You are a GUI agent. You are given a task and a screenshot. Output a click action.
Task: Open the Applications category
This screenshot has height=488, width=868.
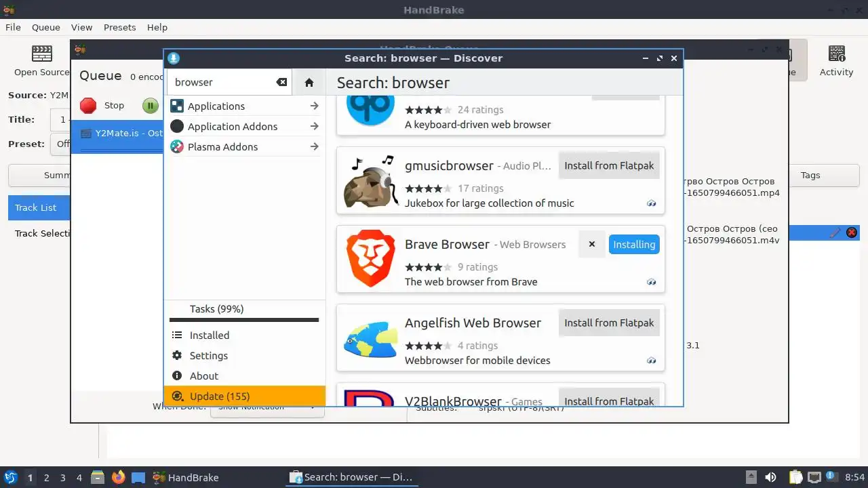244,106
